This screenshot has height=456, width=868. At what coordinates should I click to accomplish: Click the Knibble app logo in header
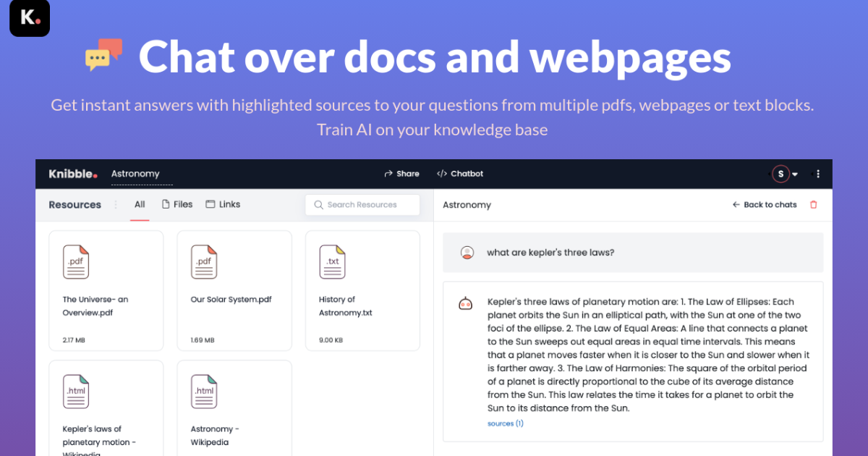pos(72,174)
